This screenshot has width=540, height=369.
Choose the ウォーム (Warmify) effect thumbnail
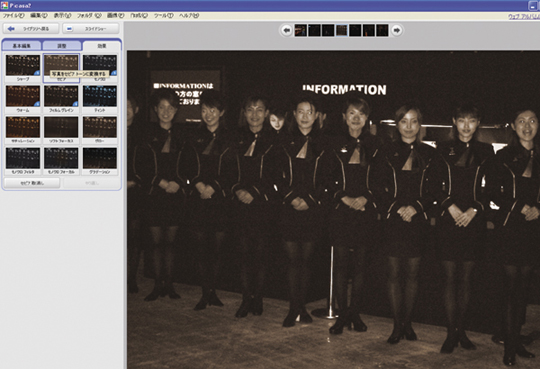pyautogui.click(x=23, y=99)
